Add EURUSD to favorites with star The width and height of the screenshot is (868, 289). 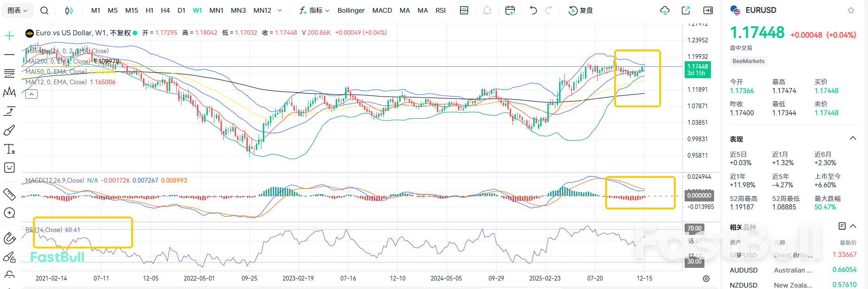click(x=851, y=10)
